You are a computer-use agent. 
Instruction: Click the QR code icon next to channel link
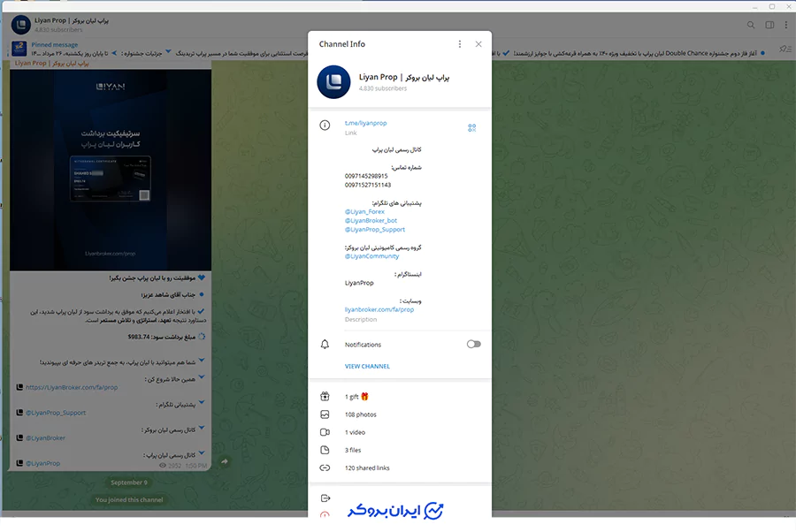tap(472, 127)
